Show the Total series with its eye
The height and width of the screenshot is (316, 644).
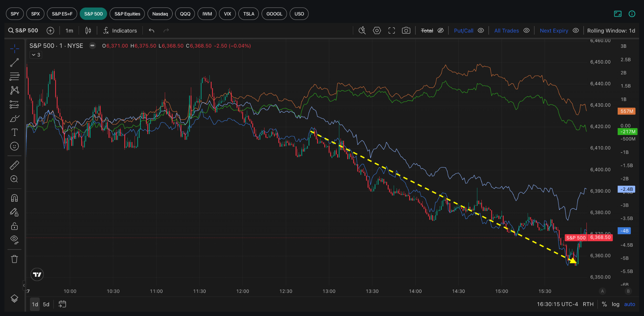point(441,31)
